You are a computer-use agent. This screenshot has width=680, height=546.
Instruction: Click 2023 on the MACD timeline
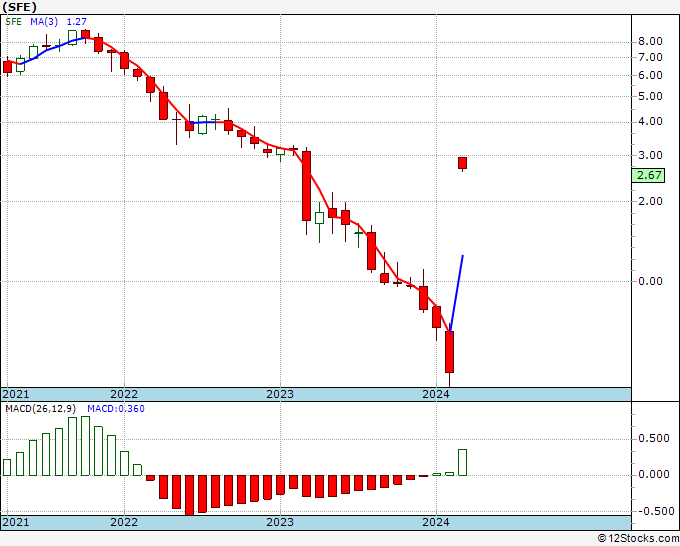(280, 522)
